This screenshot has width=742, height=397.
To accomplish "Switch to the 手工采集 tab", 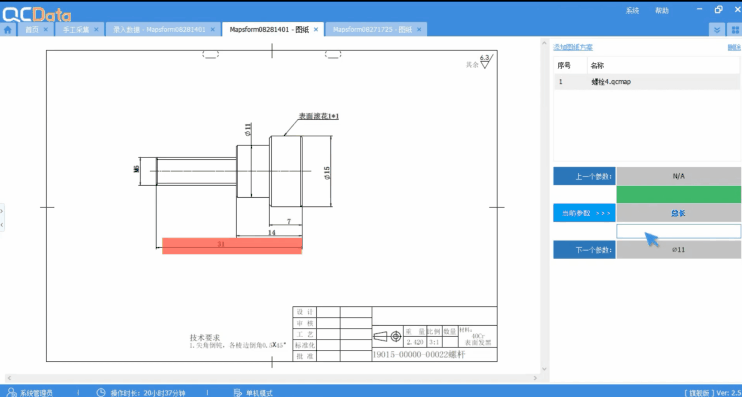I will click(76, 29).
